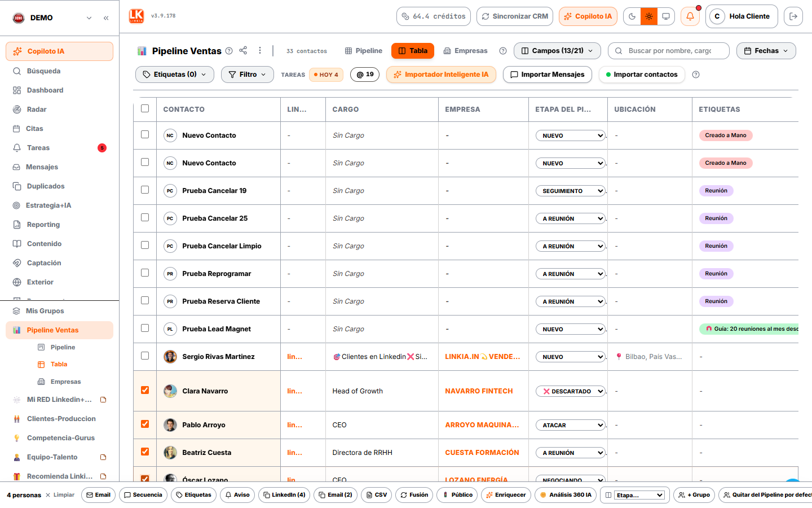
Task: Click help icon next to Empresas tab
Action: pos(503,51)
